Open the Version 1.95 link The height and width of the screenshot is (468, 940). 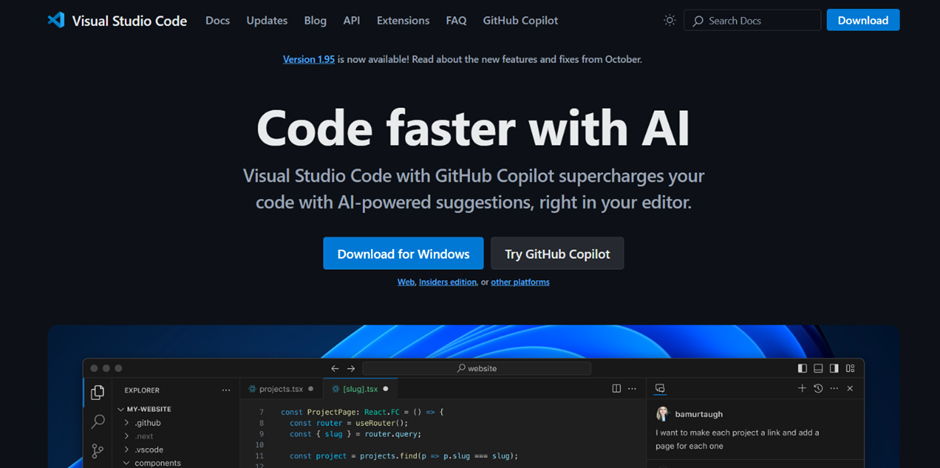[x=309, y=59]
